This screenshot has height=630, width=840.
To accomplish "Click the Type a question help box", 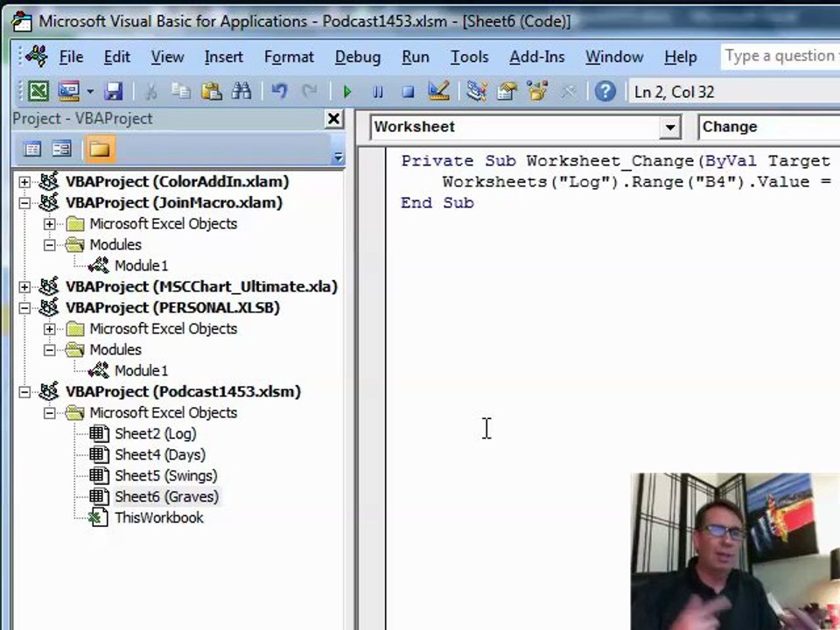I will tap(780, 56).
